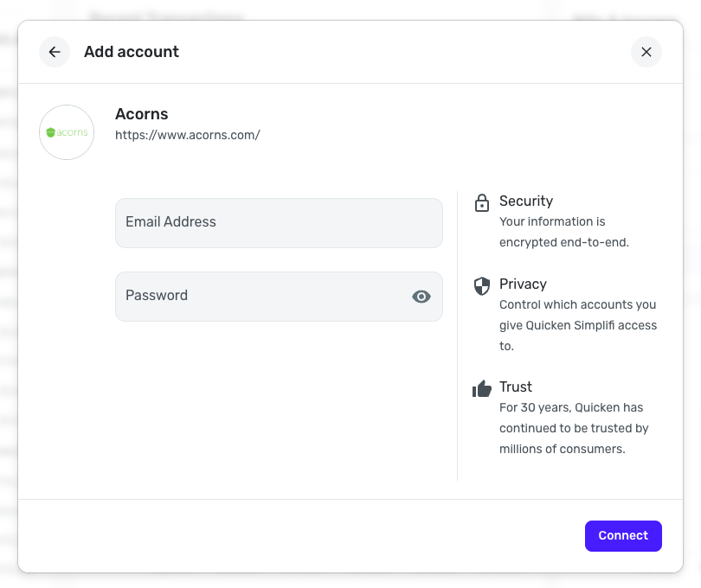Click the back arrow button
This screenshot has height=588, width=701.
click(55, 52)
